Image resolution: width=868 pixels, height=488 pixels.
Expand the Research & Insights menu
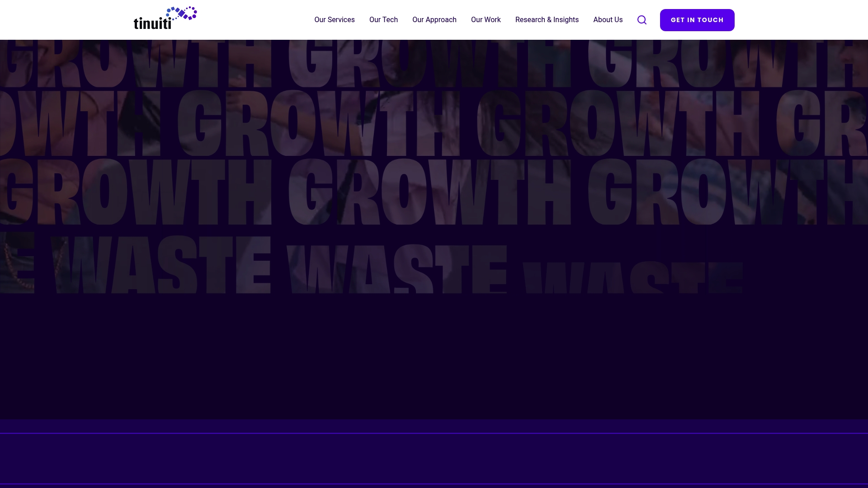click(x=547, y=20)
